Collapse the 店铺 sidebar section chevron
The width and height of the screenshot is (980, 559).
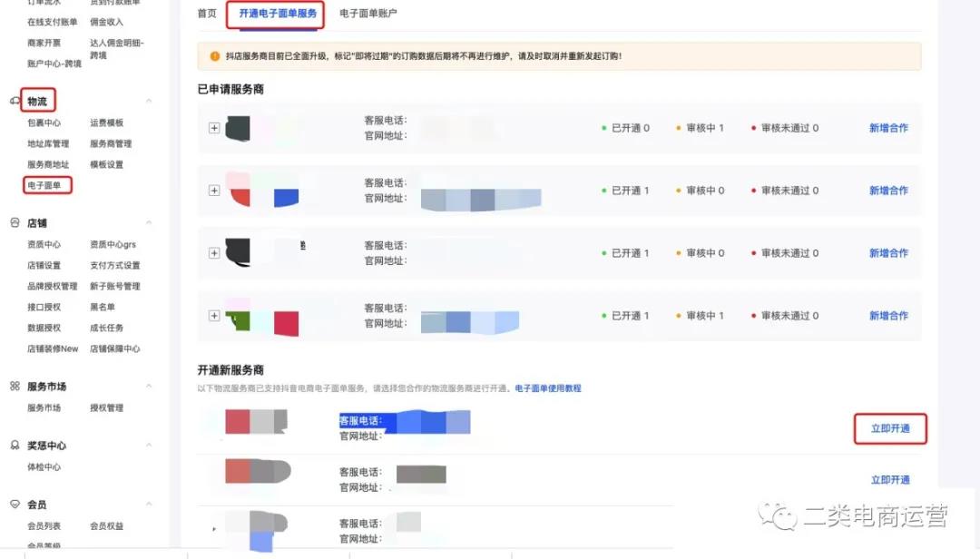(x=149, y=223)
